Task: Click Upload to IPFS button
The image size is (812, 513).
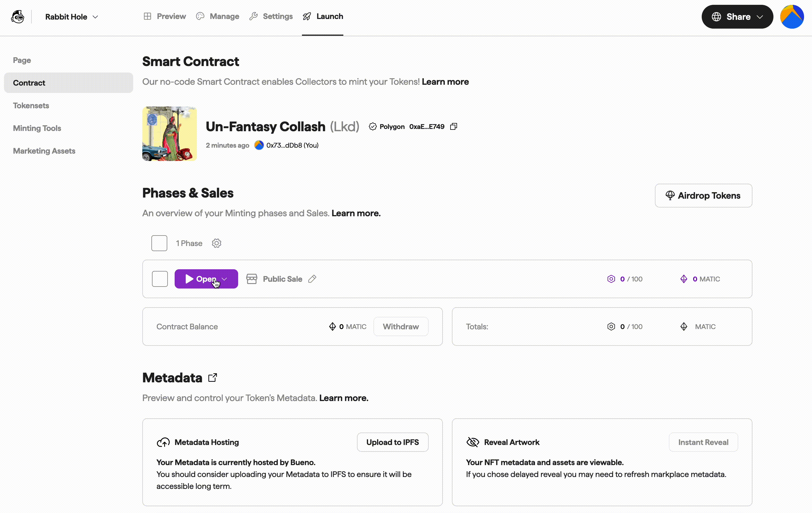Action: coord(392,442)
